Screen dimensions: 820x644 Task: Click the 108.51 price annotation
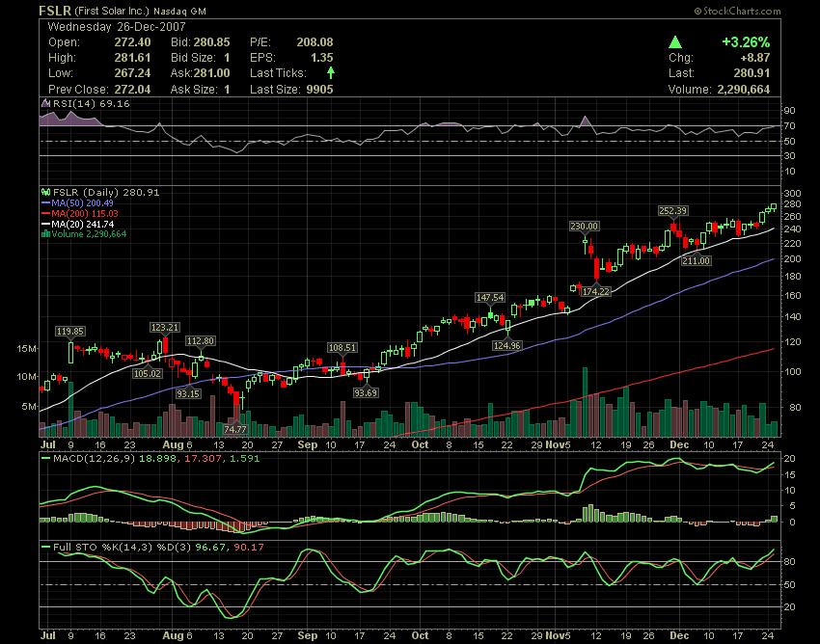pos(342,348)
